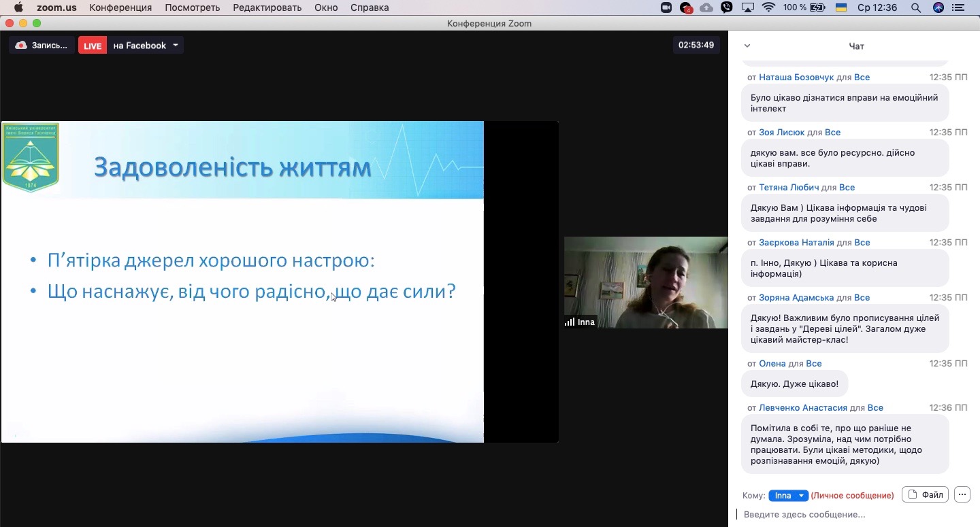Image resolution: width=980 pixels, height=527 pixels.
Task: Click the AirPlay display icon
Action: click(x=748, y=7)
